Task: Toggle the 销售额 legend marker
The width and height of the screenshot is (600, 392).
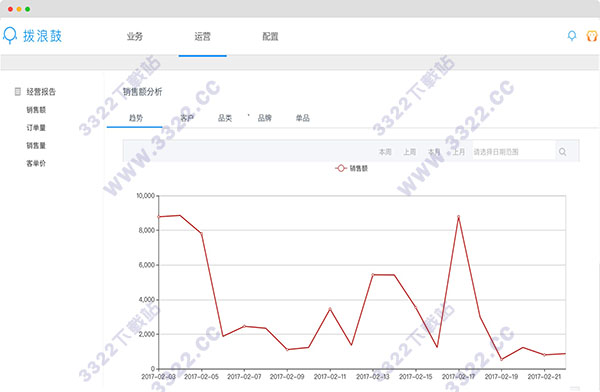Action: pos(341,168)
